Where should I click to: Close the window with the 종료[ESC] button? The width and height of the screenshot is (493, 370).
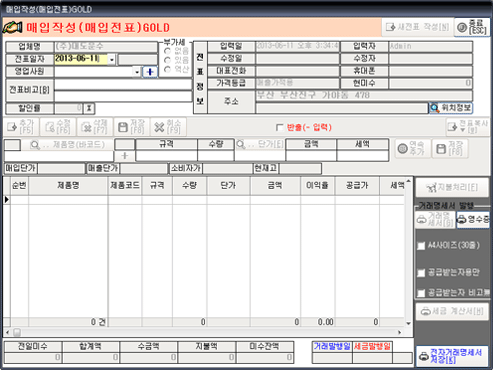point(472,27)
